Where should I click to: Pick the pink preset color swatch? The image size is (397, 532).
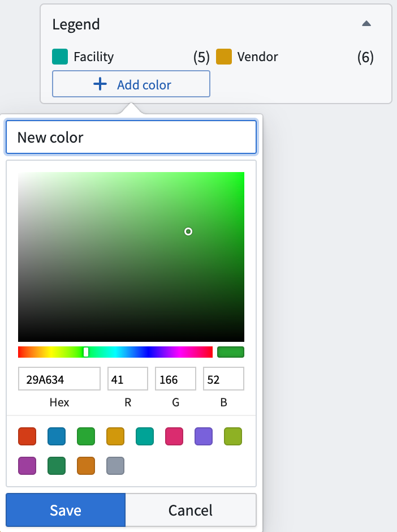tap(174, 436)
